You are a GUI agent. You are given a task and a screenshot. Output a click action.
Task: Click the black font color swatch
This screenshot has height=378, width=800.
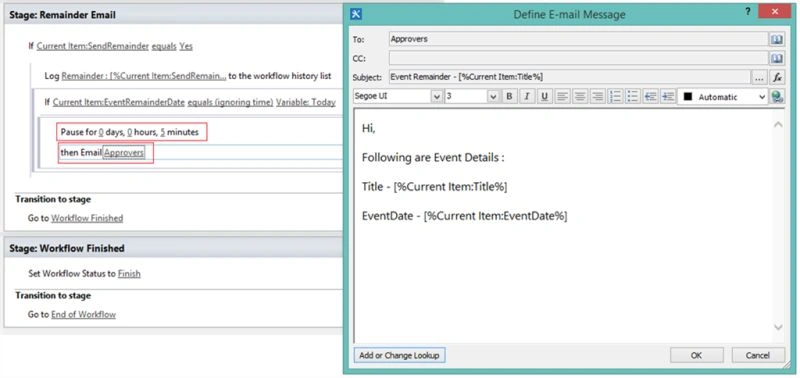(x=687, y=96)
